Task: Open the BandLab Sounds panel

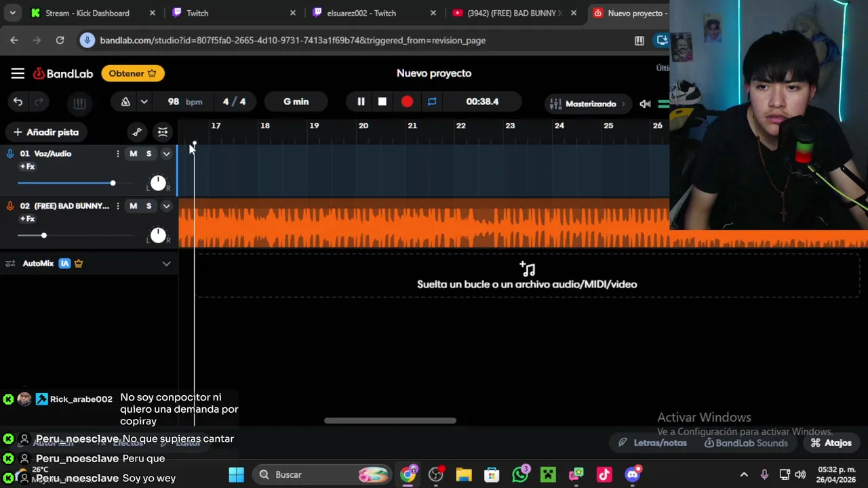Action: [746, 443]
